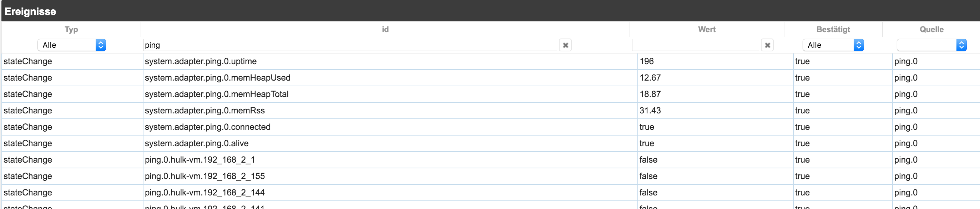Select row system.adapter.ping.0.memRss
The width and height of the screenshot is (980, 209).
(491, 111)
